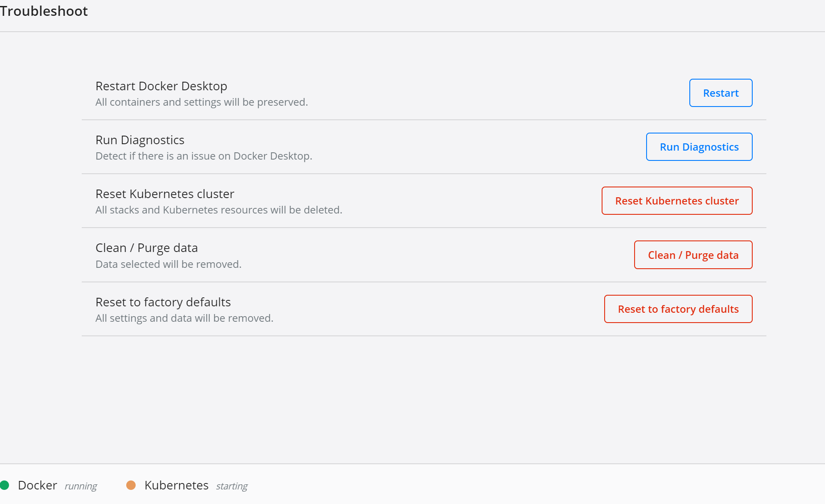825x504 pixels.
Task: Open the Clean / Purge data option
Action: click(693, 255)
